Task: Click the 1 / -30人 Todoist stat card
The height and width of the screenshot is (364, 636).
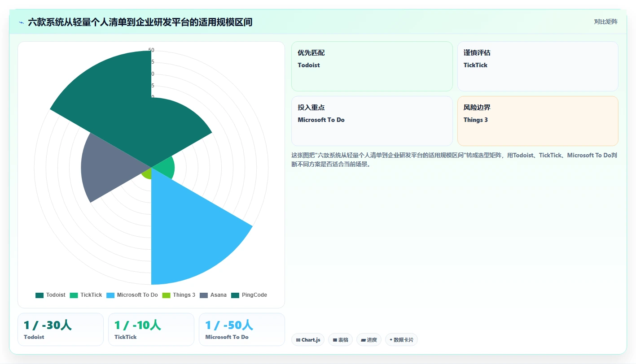Action: pyautogui.click(x=61, y=329)
